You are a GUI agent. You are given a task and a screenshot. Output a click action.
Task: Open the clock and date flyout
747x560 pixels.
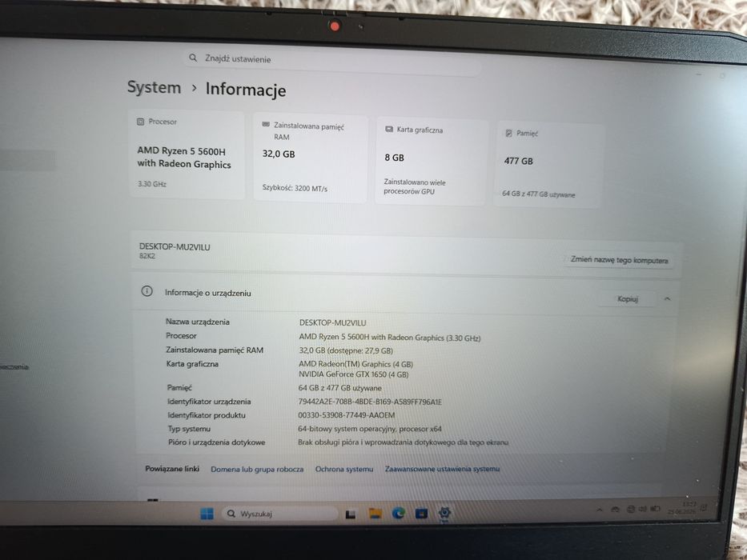point(684,508)
